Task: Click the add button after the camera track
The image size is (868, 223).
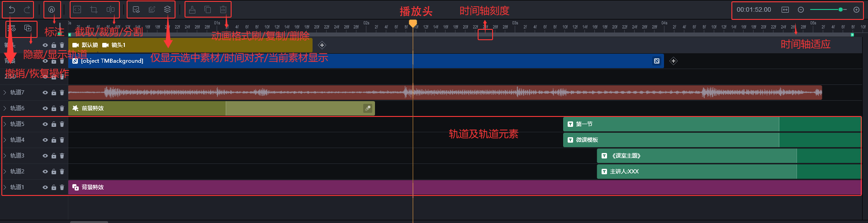Action: pyautogui.click(x=322, y=45)
